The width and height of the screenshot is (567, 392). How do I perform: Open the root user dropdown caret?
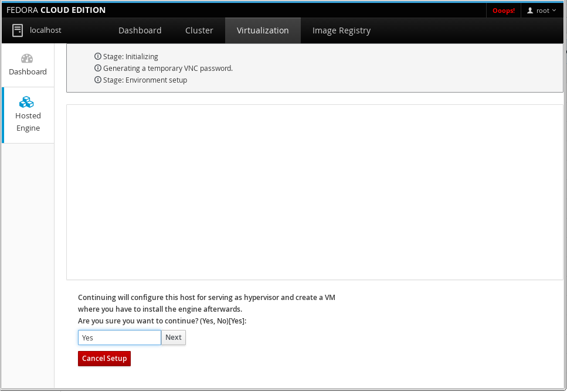pyautogui.click(x=554, y=11)
